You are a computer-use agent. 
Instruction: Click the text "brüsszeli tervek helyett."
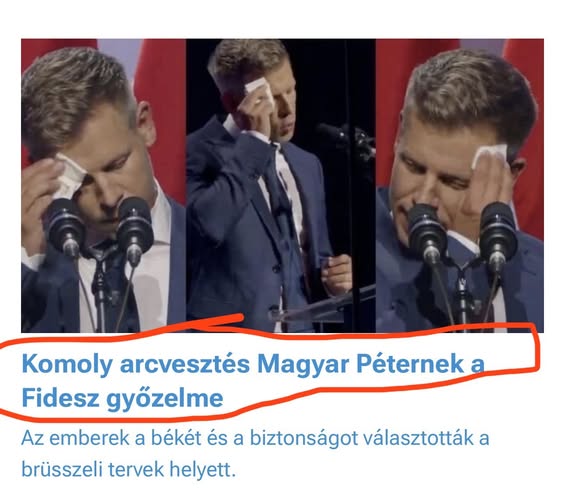point(129,469)
